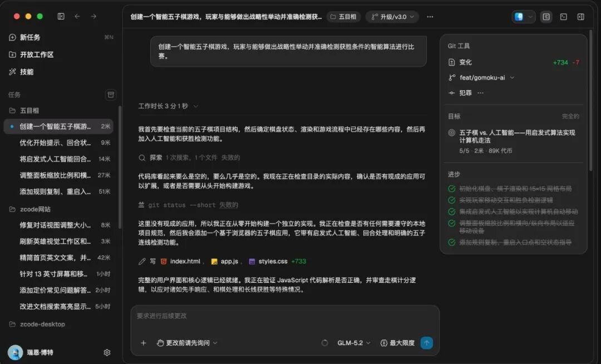Select task 创建一个智能五子棋游... in sidebar
The width and height of the screenshot is (601, 364).
pyautogui.click(x=59, y=126)
